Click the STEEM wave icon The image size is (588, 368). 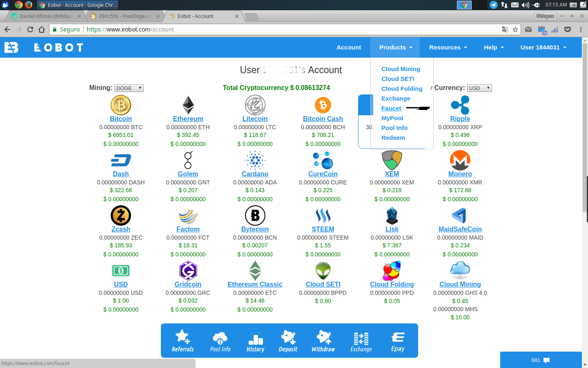(323, 215)
